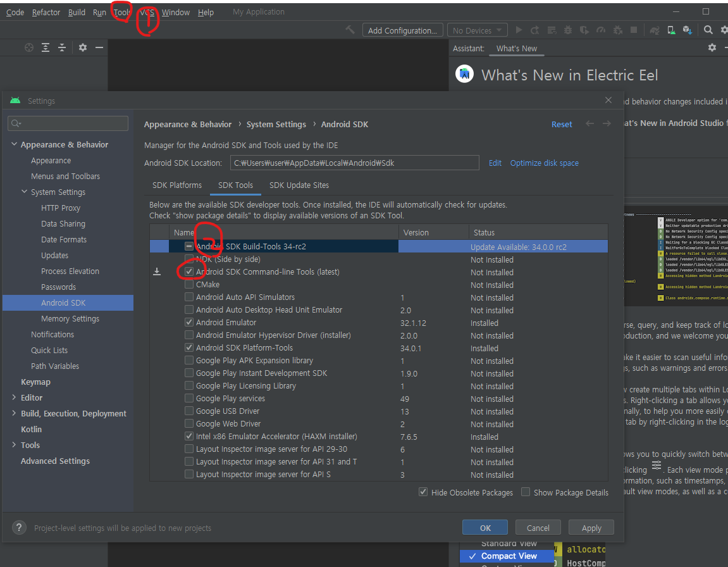728x567 pixels.
Task: Select Compact View menu option
Action: 507,556
